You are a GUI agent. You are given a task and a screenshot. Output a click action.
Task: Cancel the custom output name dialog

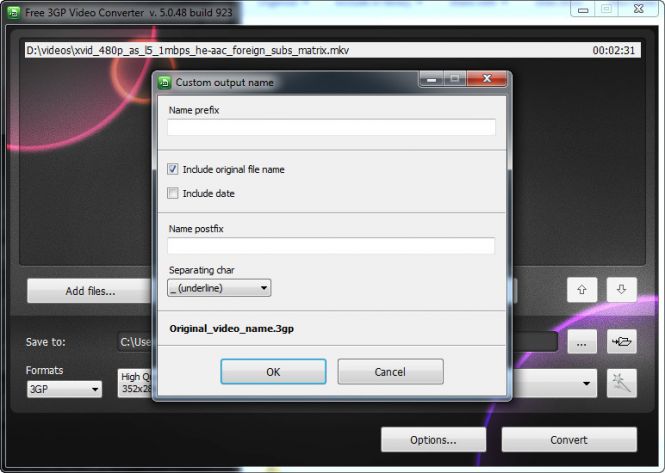(390, 372)
